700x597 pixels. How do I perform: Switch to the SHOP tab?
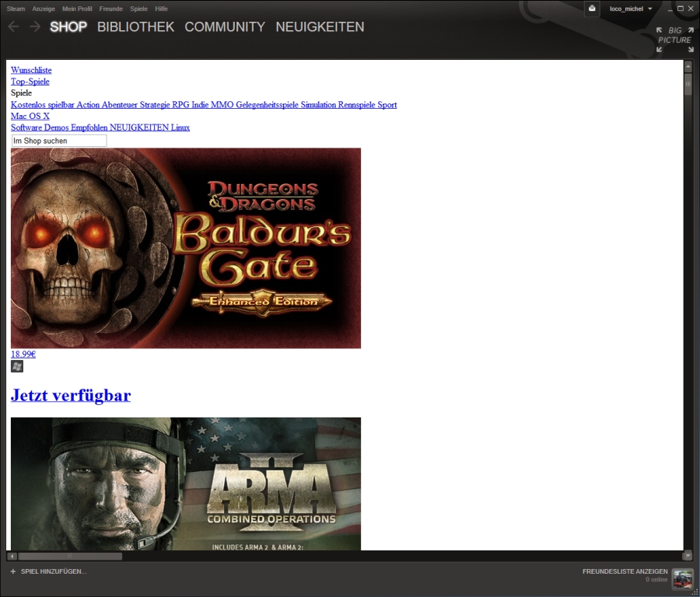[x=68, y=26]
